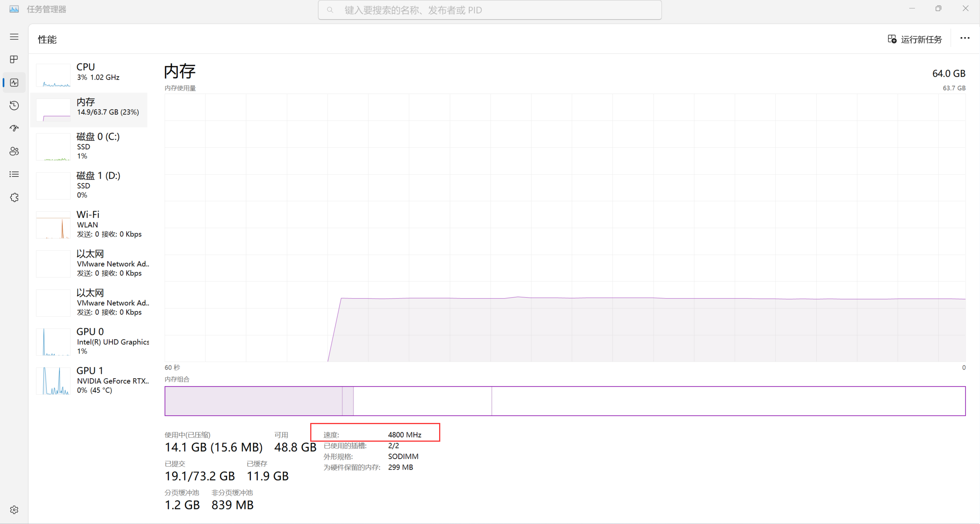Image resolution: width=980 pixels, height=524 pixels.
Task: Click the 性能 page heading
Action: [x=47, y=39]
